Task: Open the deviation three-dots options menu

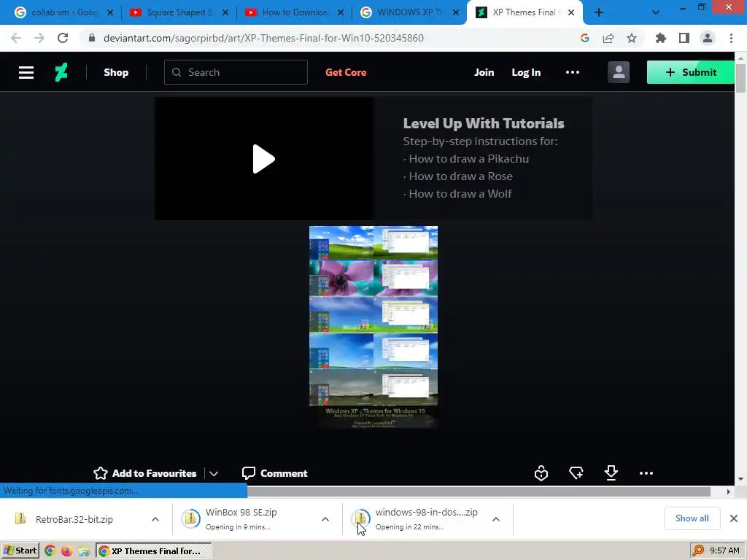Action: coord(646,473)
